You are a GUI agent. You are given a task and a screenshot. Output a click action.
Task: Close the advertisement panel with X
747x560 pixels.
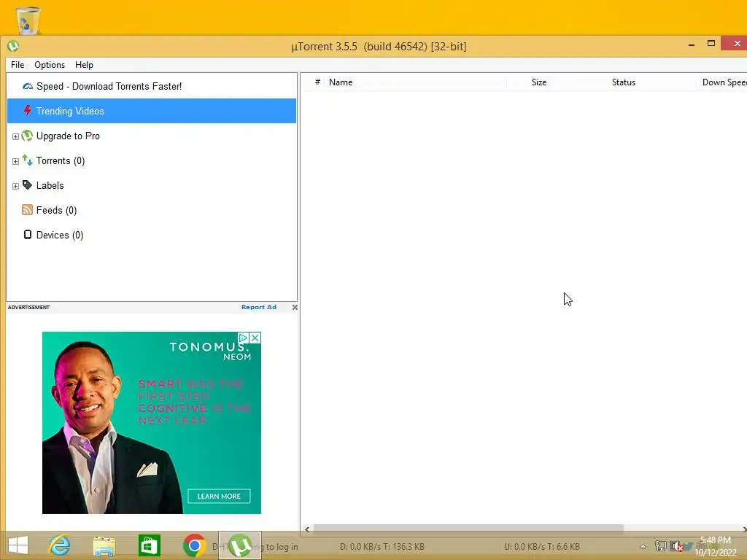click(x=295, y=307)
